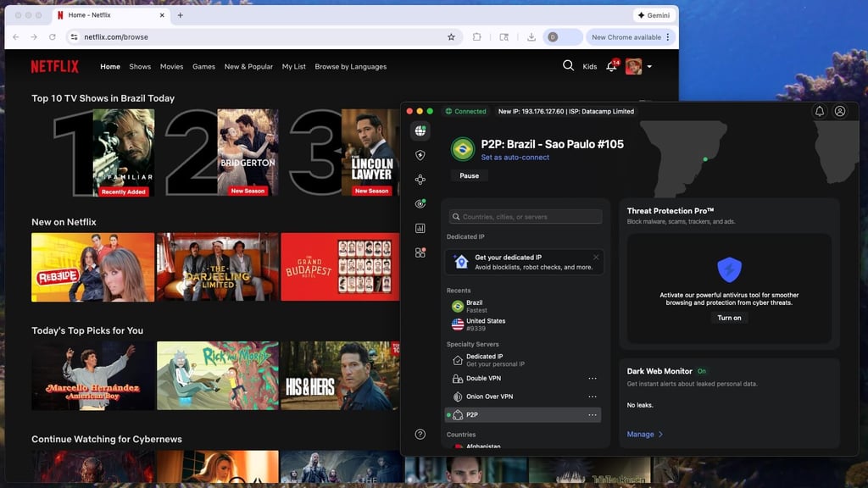Open Onion Over VPN more options

tap(593, 396)
